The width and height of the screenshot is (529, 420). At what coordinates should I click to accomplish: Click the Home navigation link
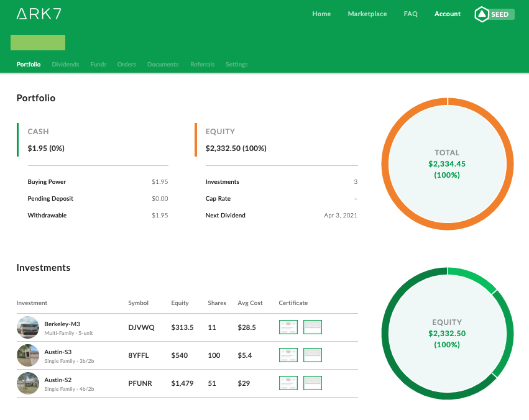(321, 14)
